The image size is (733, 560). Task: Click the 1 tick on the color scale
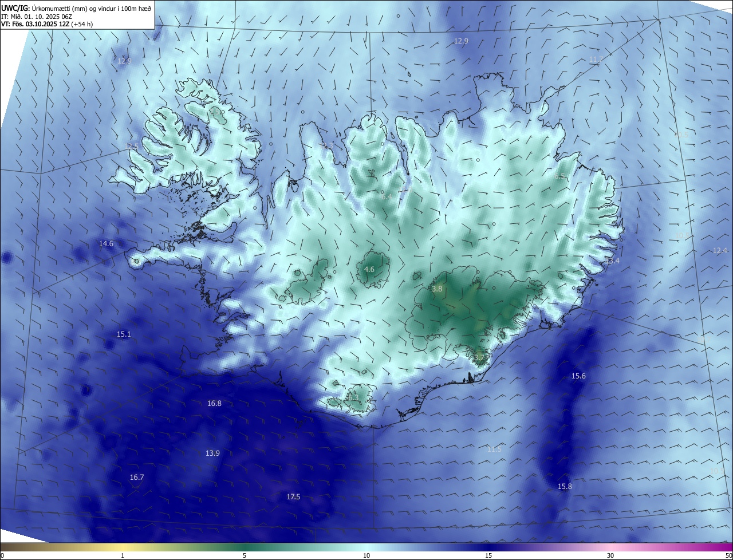tap(123, 556)
